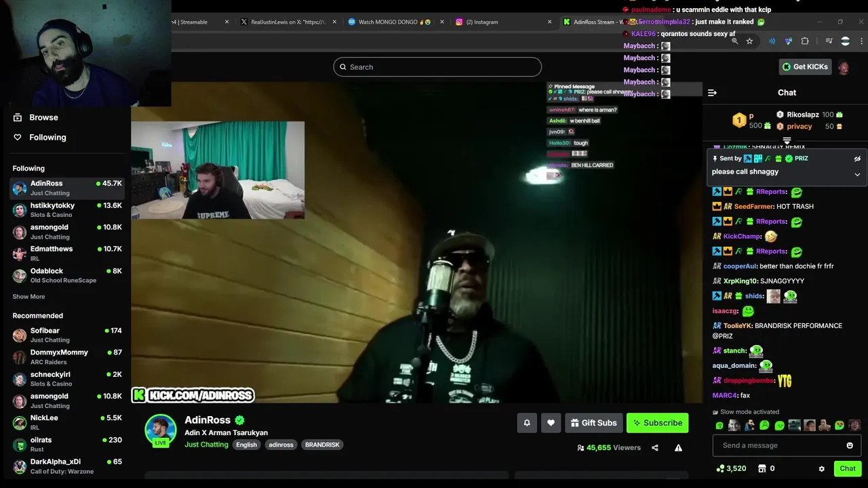Screen dimensions: 868x488
Task: Open the emote picker in the message box
Action: 850,445
